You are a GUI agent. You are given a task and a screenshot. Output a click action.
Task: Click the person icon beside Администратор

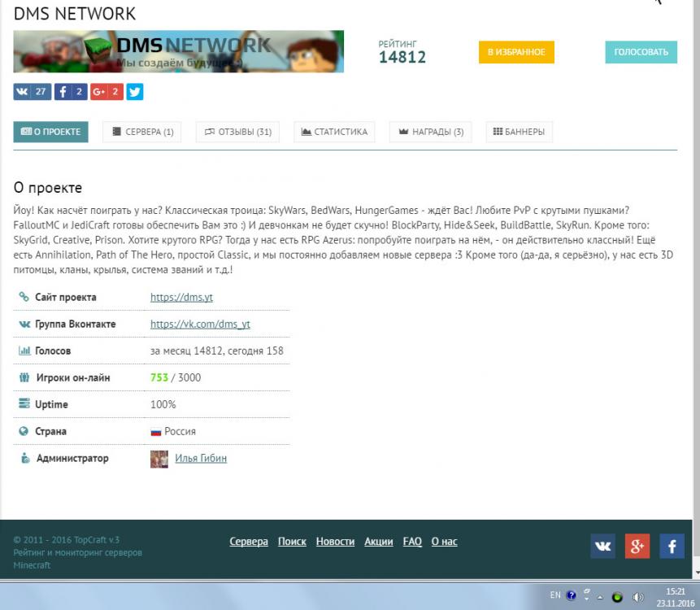(x=25, y=458)
